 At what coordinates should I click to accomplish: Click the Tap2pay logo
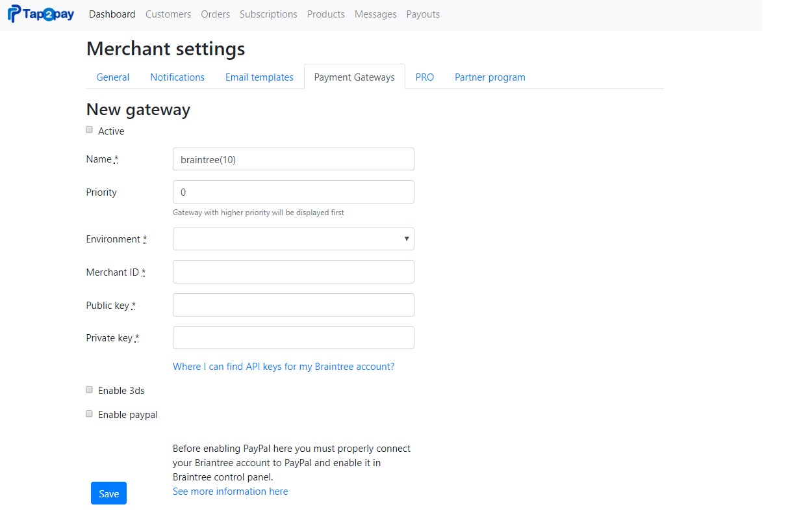pyautogui.click(x=41, y=14)
